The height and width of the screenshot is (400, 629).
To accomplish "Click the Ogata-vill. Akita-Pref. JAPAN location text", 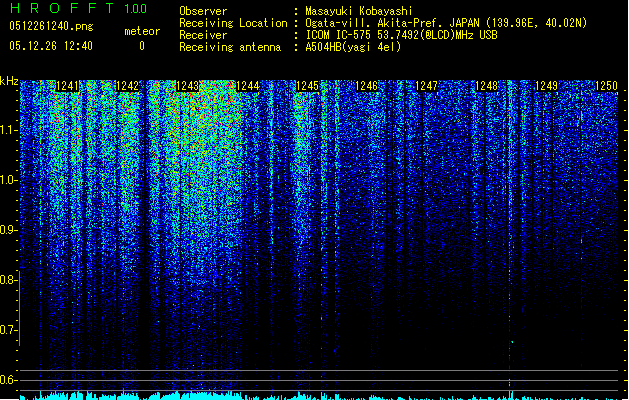I will [446, 23].
